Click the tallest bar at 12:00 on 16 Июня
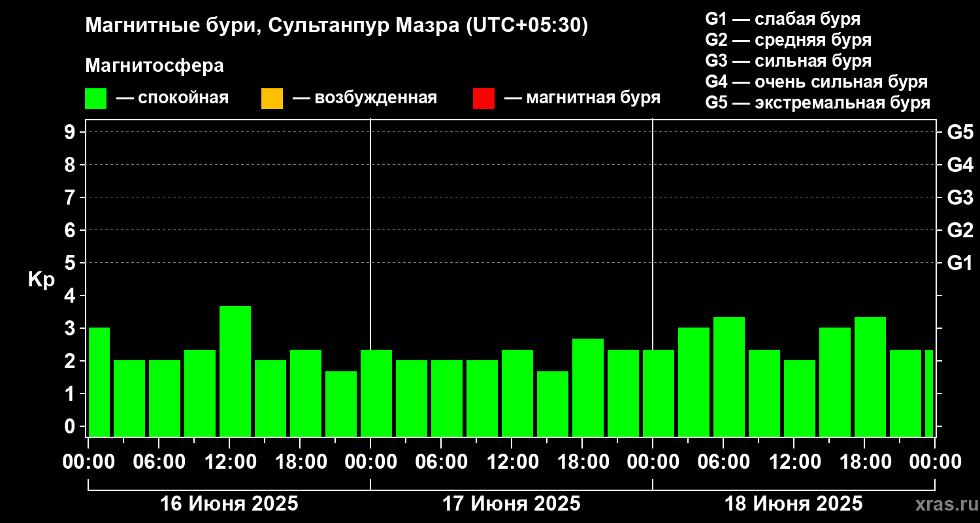Viewport: 980px width, 523px height. pyautogui.click(x=235, y=371)
